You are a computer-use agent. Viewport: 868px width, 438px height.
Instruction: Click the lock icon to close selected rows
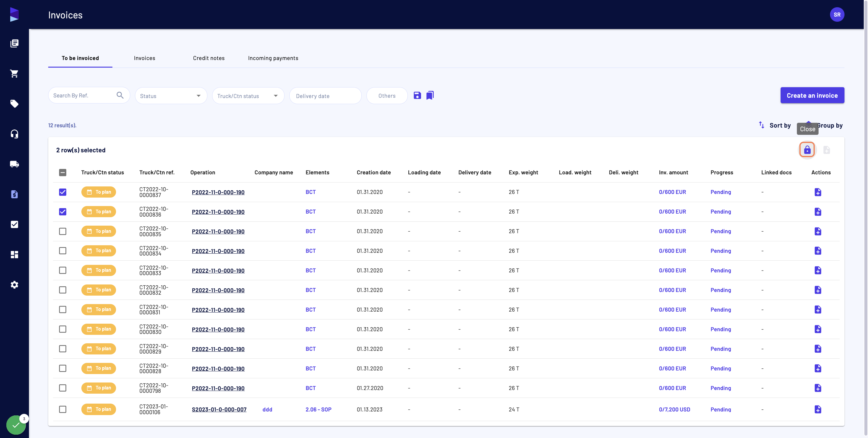[x=807, y=150]
